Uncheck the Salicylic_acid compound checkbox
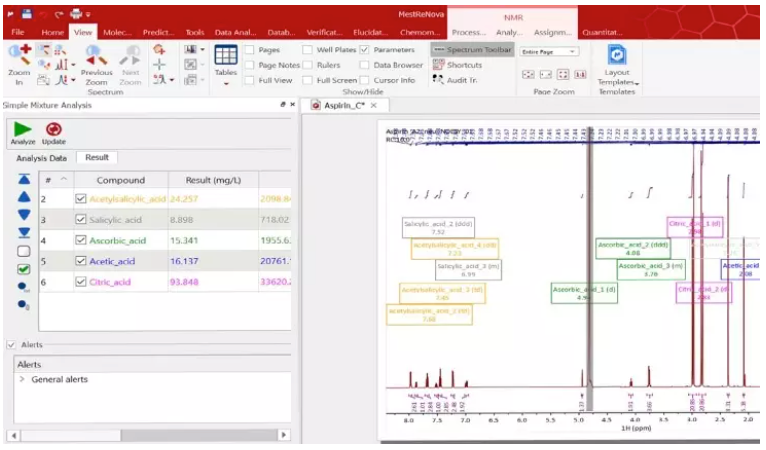The width and height of the screenshot is (766, 450). [x=81, y=219]
